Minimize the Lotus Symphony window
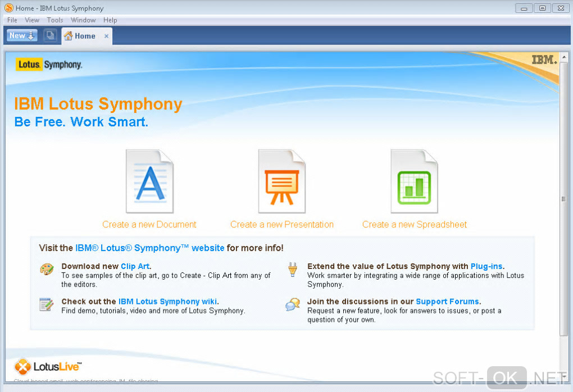The height and width of the screenshot is (392, 573). 524,8
